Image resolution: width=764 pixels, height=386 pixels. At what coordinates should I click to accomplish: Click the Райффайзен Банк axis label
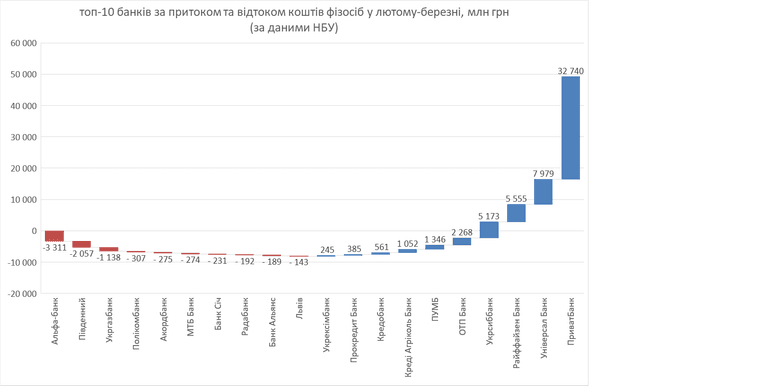coord(516,332)
